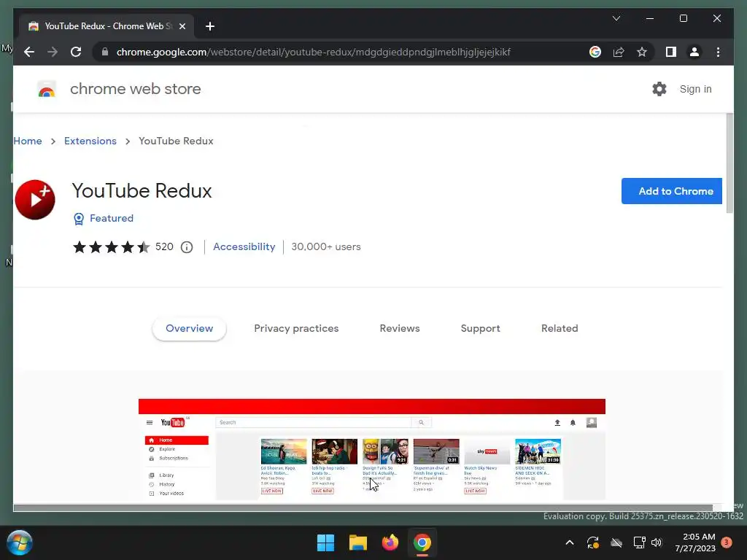This screenshot has height=560, width=747.
Task: Click the star rating display
Action: click(x=111, y=246)
